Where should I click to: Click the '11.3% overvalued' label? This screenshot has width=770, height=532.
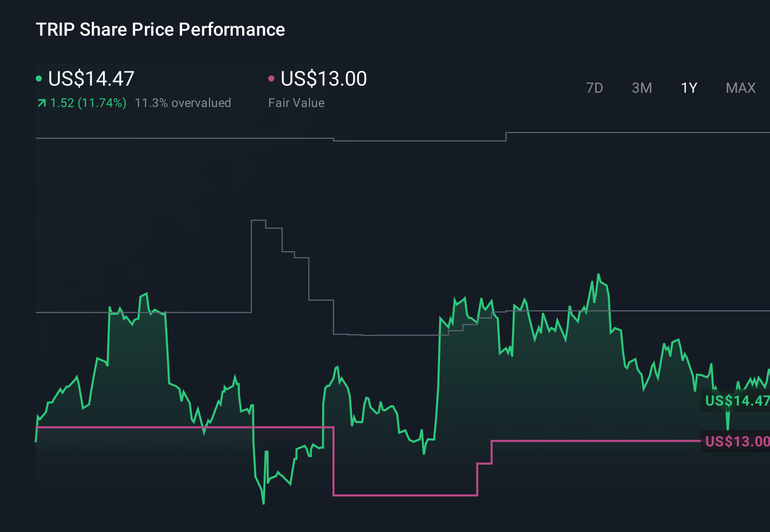click(x=183, y=102)
